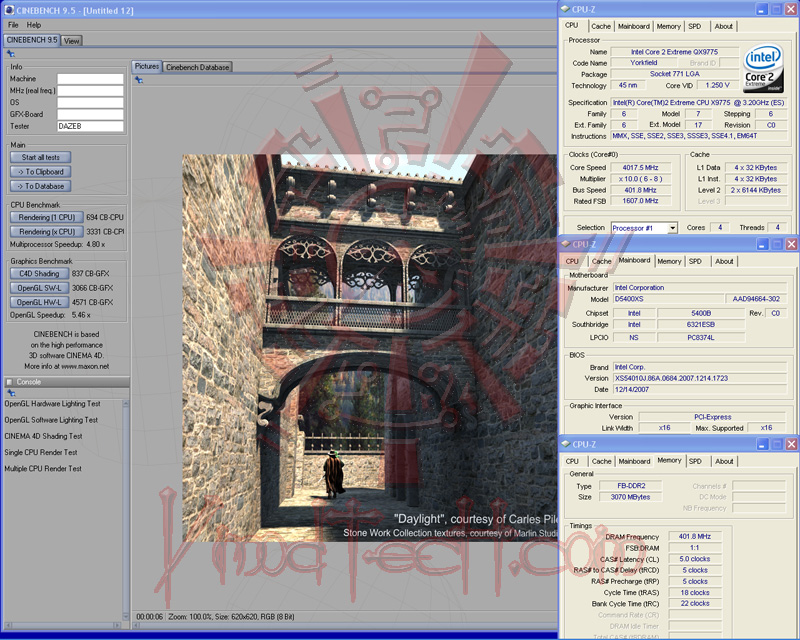The image size is (800, 640).
Task: Click the bottom CPU-Z Memory window title icon
Action: click(x=565, y=444)
